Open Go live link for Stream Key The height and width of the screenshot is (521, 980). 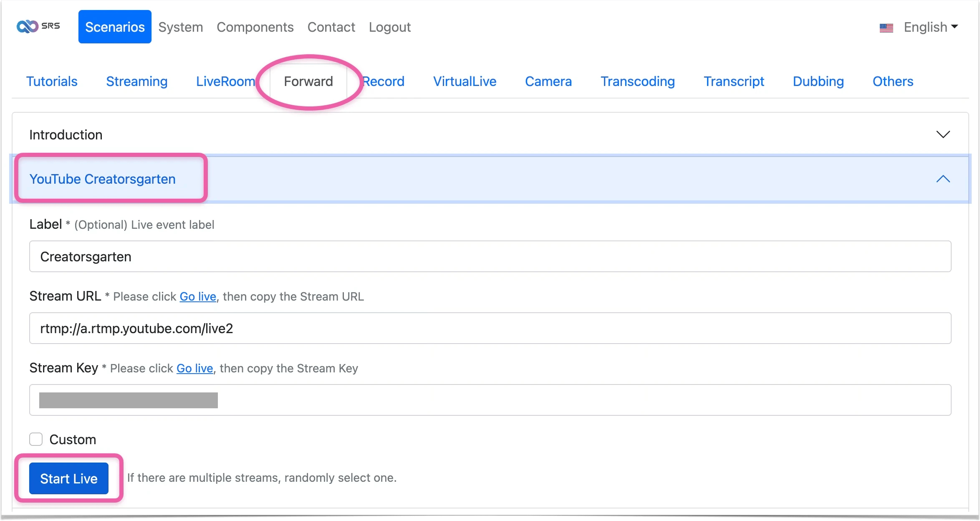(195, 368)
